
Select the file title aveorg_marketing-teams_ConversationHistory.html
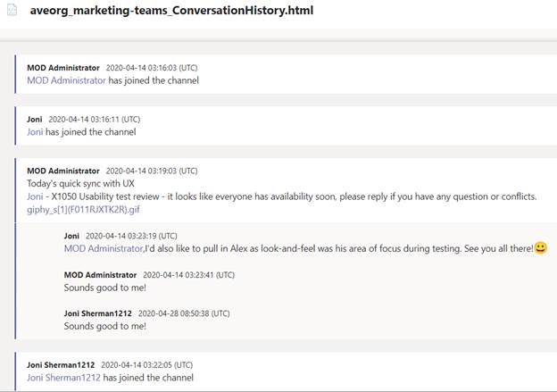171,11
